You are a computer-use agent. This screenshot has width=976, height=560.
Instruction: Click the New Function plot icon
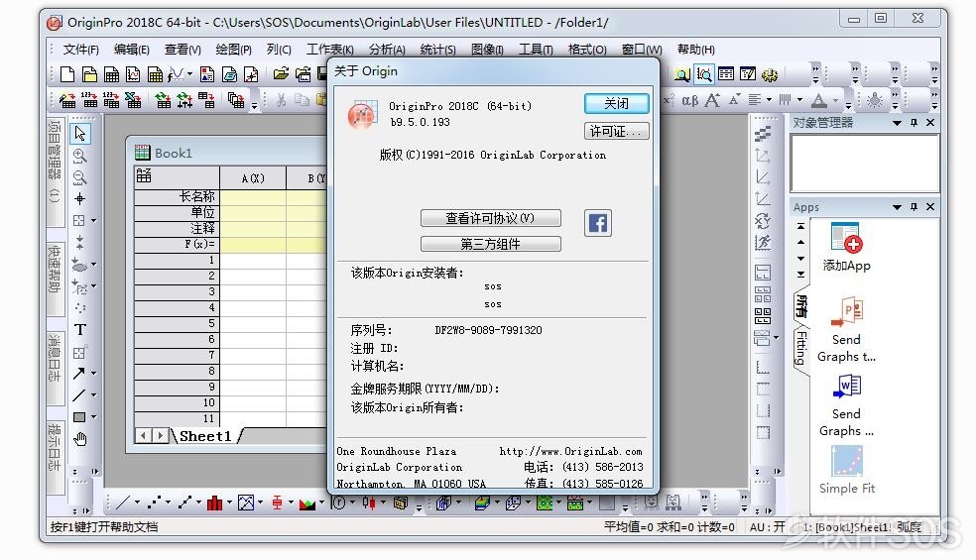click(x=176, y=74)
